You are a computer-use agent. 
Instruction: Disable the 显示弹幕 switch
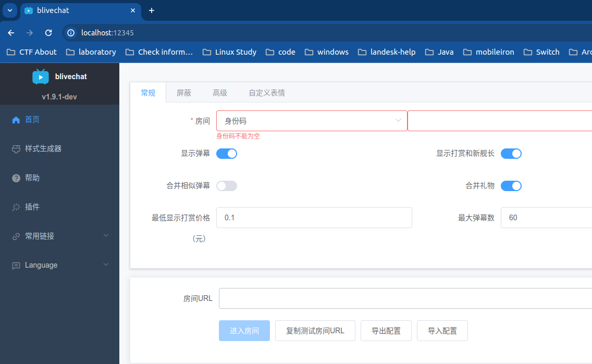tap(227, 154)
